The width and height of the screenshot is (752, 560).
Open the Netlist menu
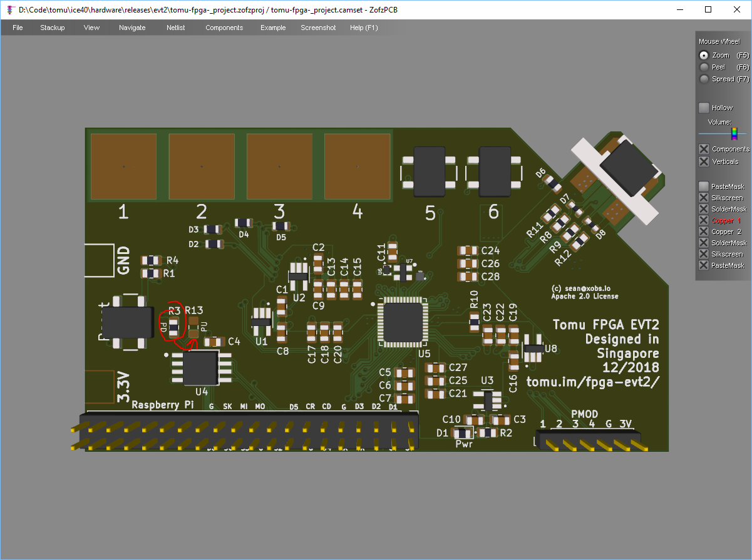click(x=176, y=28)
